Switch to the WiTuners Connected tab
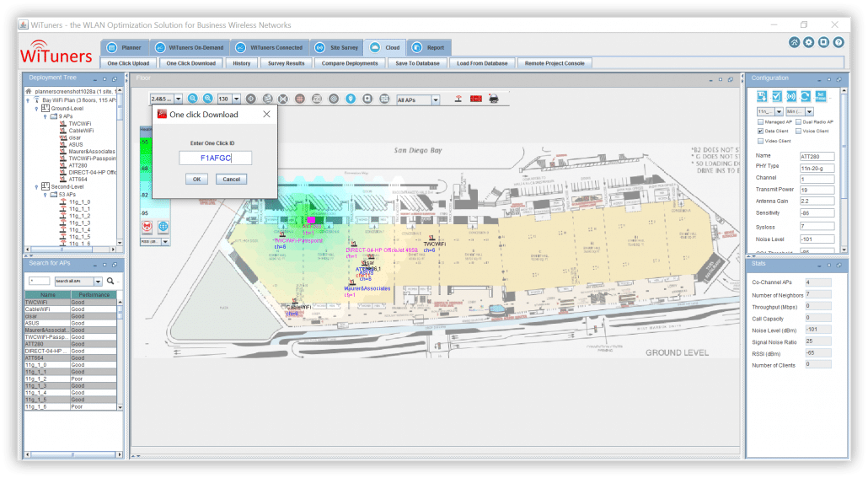Screen dimensions: 868x478 (270, 48)
